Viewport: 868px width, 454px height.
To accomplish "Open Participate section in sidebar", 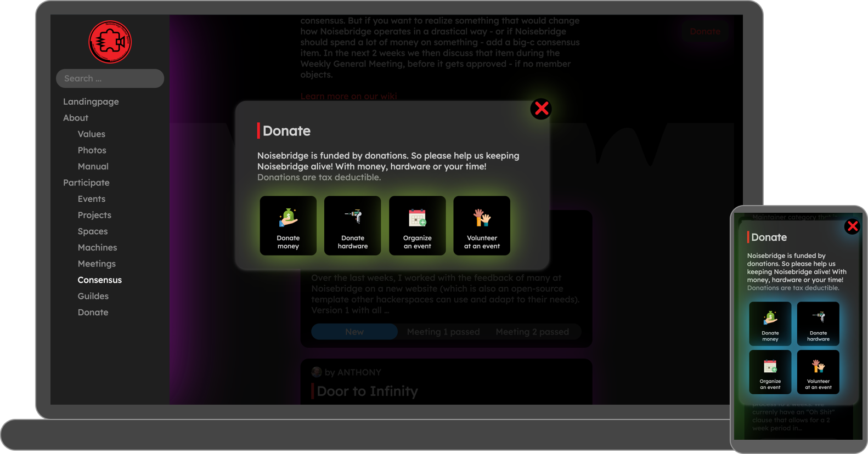I will pos(86,183).
